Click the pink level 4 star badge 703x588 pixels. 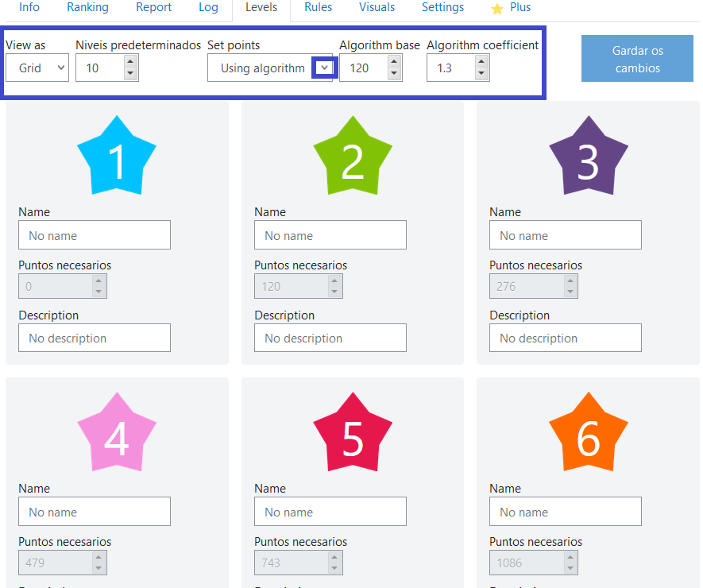point(117,434)
